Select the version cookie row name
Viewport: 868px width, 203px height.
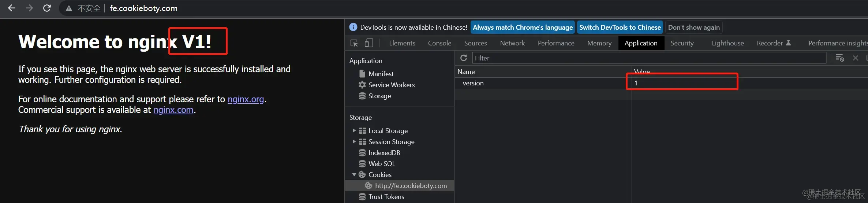pos(473,83)
